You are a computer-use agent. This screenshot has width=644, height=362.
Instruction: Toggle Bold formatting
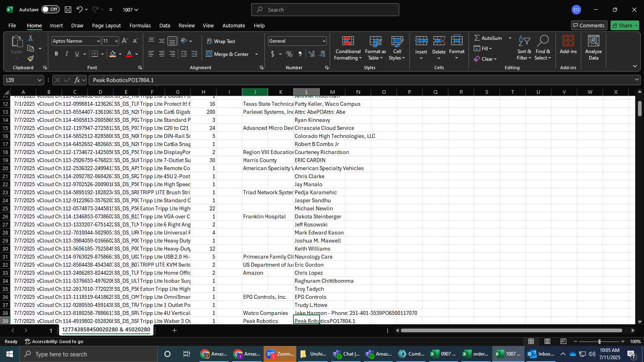click(x=56, y=54)
